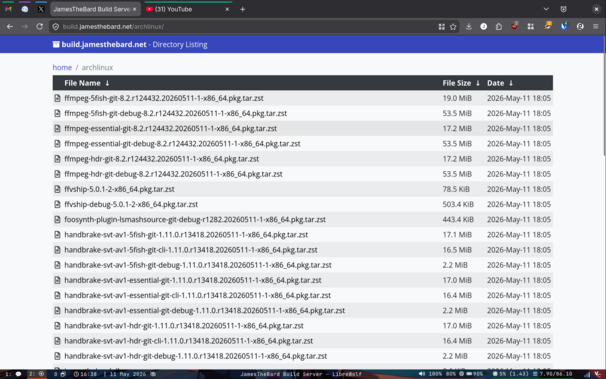The width and height of the screenshot is (606, 379).
Task: Download handbrake-svt-av1-5fish-git-1.11.0 package
Action: click(186, 235)
